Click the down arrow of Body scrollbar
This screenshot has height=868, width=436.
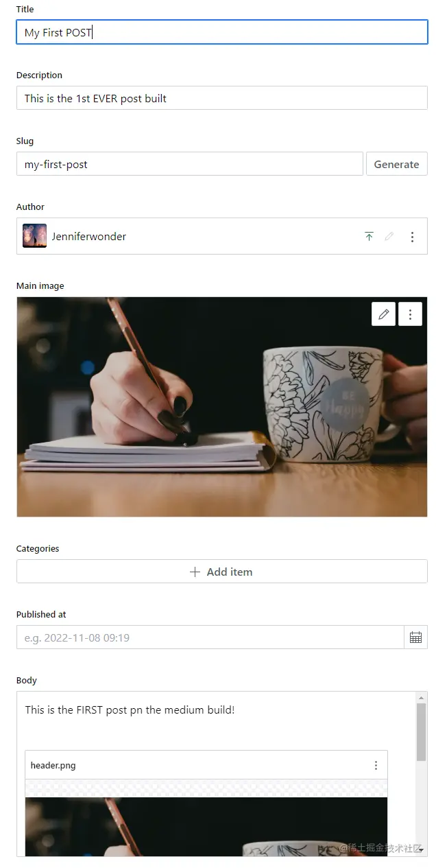(421, 849)
